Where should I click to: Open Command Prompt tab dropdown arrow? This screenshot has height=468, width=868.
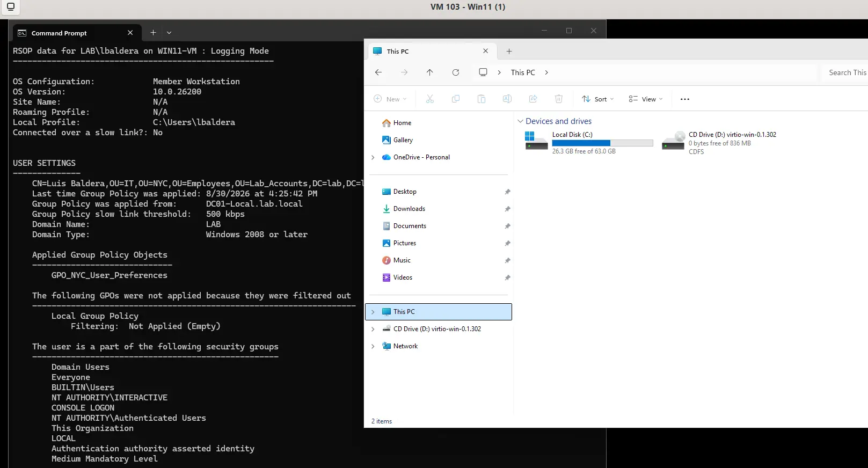(x=169, y=33)
